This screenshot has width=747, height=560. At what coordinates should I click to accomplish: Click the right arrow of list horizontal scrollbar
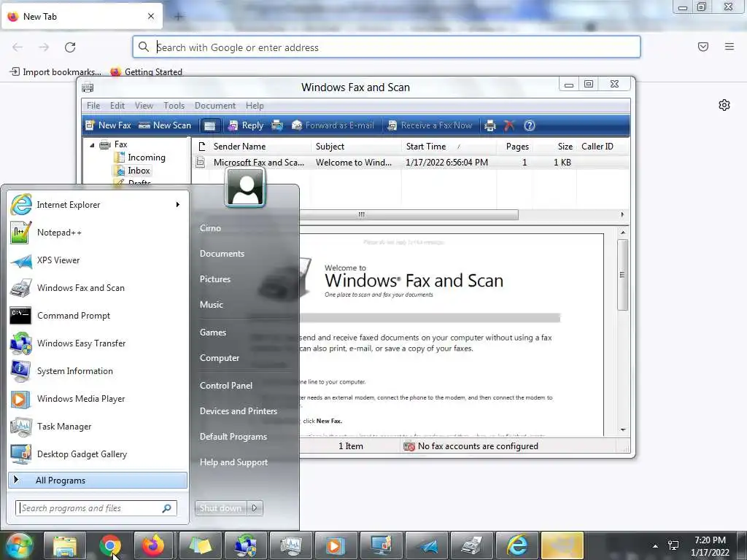tap(622, 215)
